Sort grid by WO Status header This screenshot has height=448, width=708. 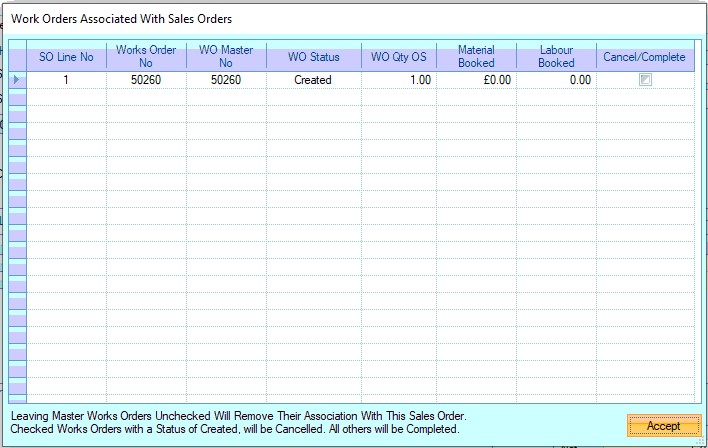pos(313,57)
